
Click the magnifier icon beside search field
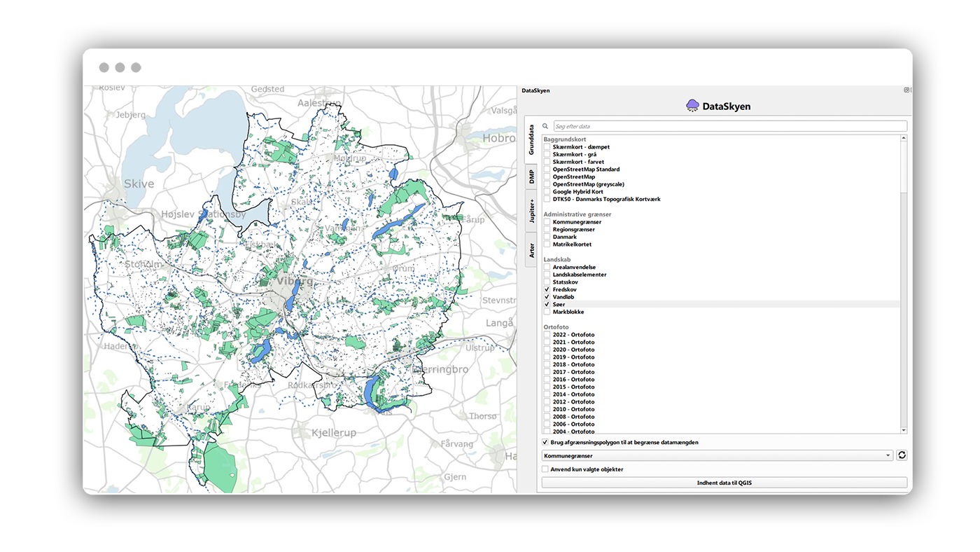pos(545,126)
